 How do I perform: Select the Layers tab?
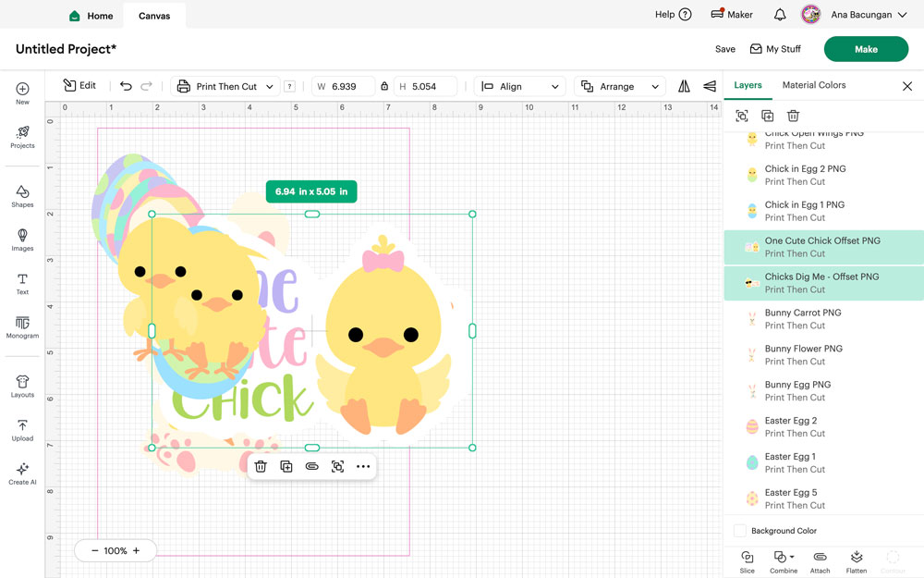pos(748,85)
